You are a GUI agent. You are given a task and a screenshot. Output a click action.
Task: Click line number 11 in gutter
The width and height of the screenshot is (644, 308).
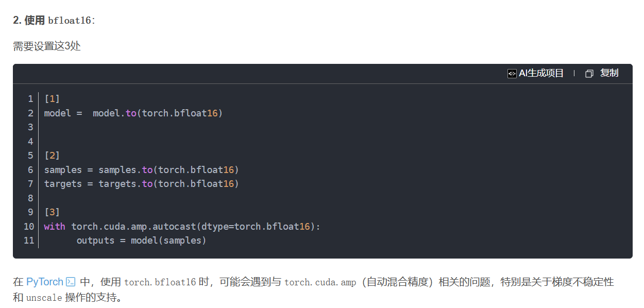(x=29, y=240)
